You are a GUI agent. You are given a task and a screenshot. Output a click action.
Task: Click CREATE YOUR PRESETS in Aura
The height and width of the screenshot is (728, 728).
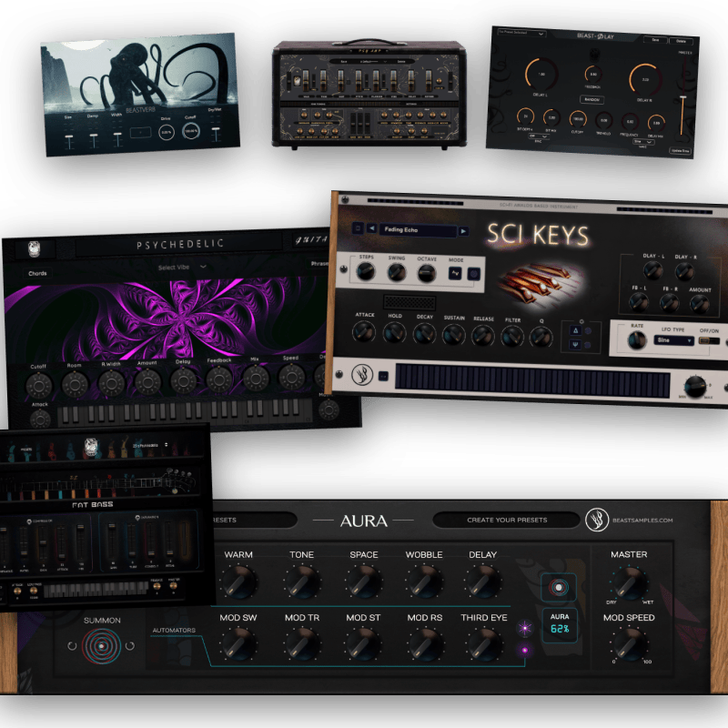tap(507, 520)
